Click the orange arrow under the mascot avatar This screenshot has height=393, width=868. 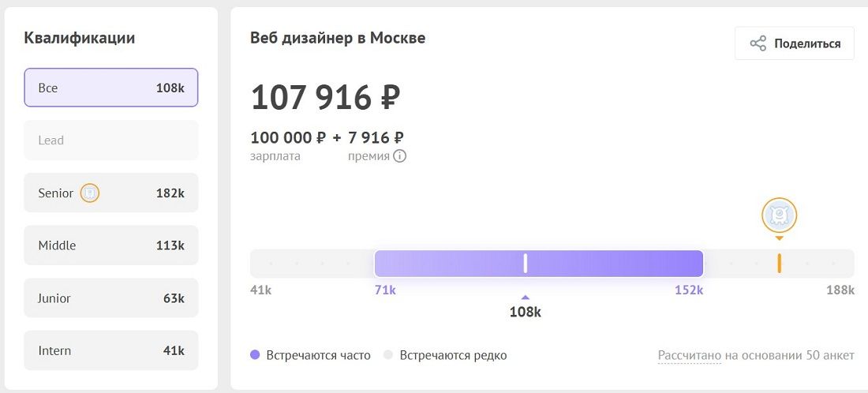pyautogui.click(x=779, y=238)
